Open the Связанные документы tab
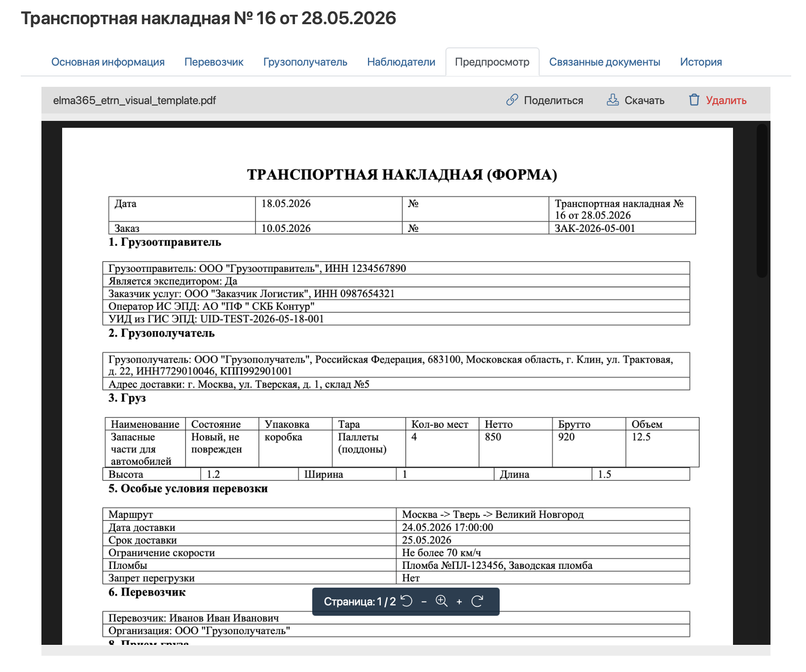The width and height of the screenshot is (806, 672). pos(605,62)
